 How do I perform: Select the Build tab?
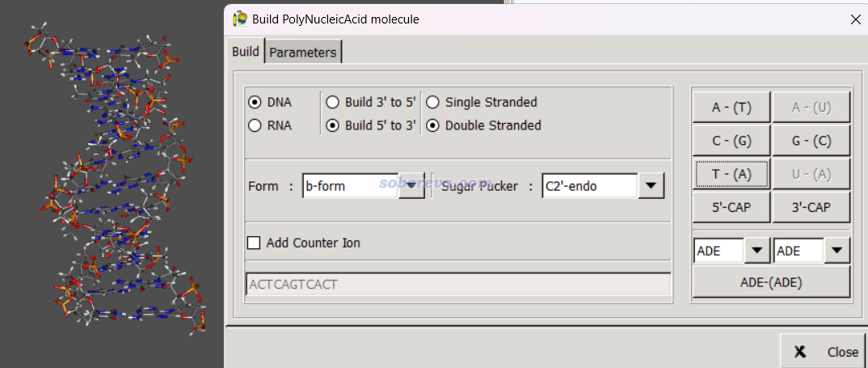point(245,52)
